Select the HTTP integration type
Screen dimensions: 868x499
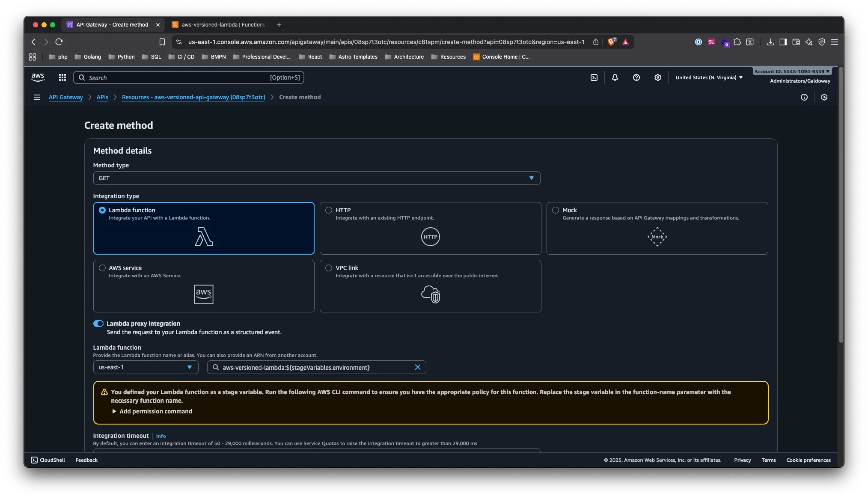tap(329, 210)
